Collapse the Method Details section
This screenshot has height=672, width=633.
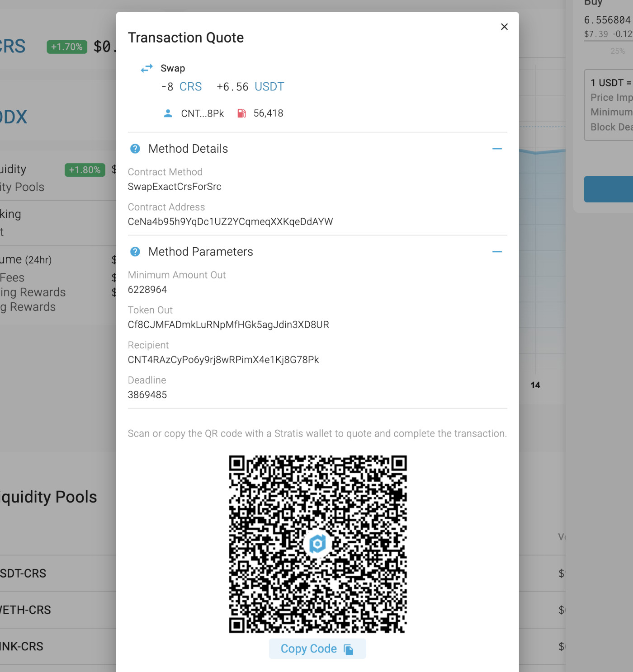(497, 149)
